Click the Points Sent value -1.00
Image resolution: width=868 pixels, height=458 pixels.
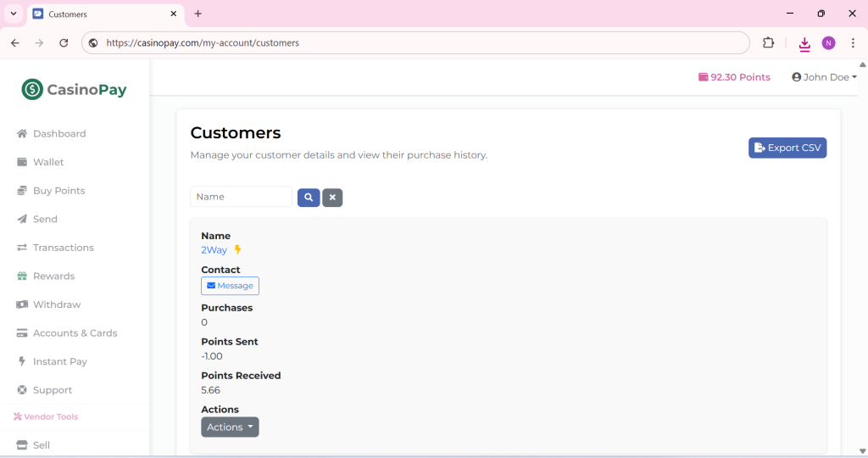pos(212,357)
